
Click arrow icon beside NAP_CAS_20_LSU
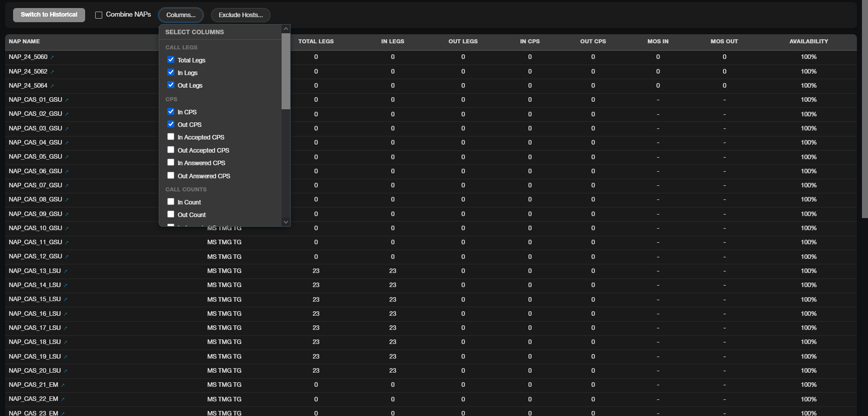click(65, 371)
